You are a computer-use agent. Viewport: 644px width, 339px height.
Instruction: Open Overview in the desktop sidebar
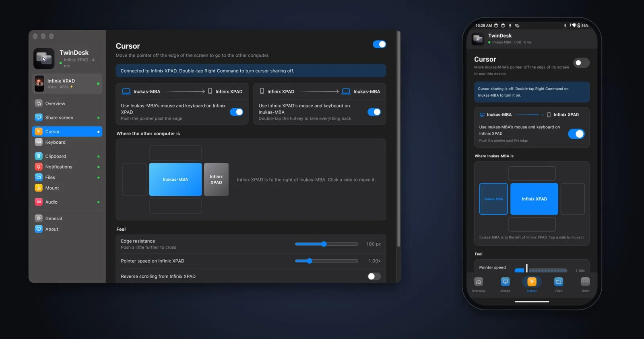67,103
